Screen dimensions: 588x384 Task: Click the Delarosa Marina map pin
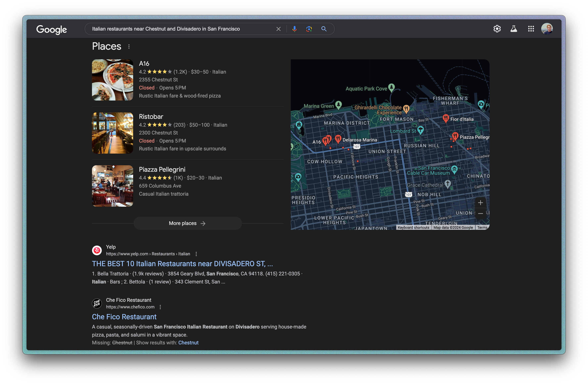338,139
